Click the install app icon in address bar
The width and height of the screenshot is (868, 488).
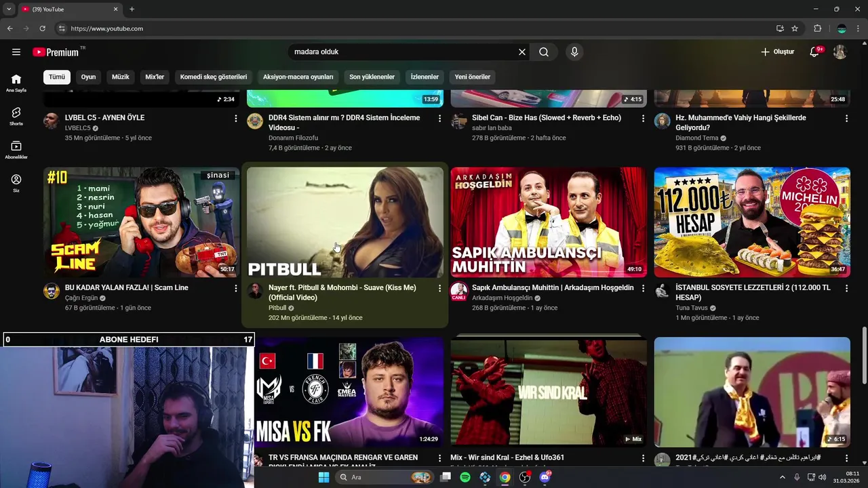780,28
